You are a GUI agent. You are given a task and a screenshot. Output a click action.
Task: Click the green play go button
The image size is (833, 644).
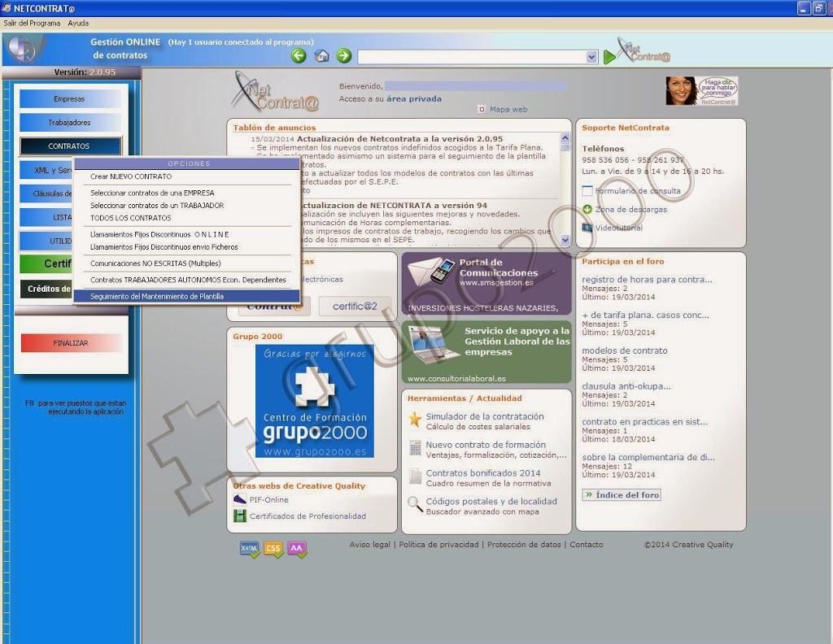tap(609, 58)
